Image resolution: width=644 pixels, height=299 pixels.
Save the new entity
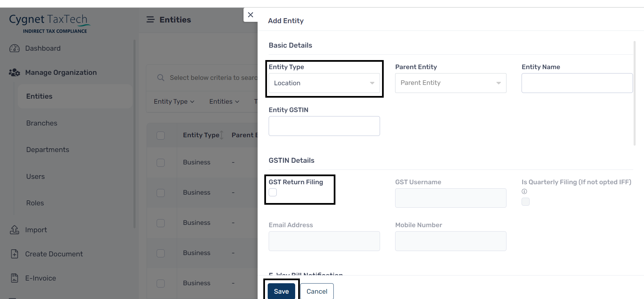pos(281,291)
